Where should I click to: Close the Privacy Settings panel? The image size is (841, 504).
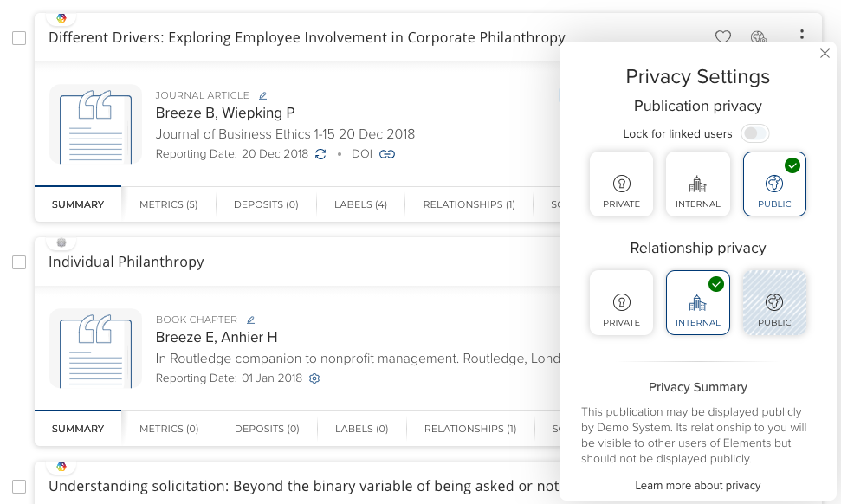825,54
